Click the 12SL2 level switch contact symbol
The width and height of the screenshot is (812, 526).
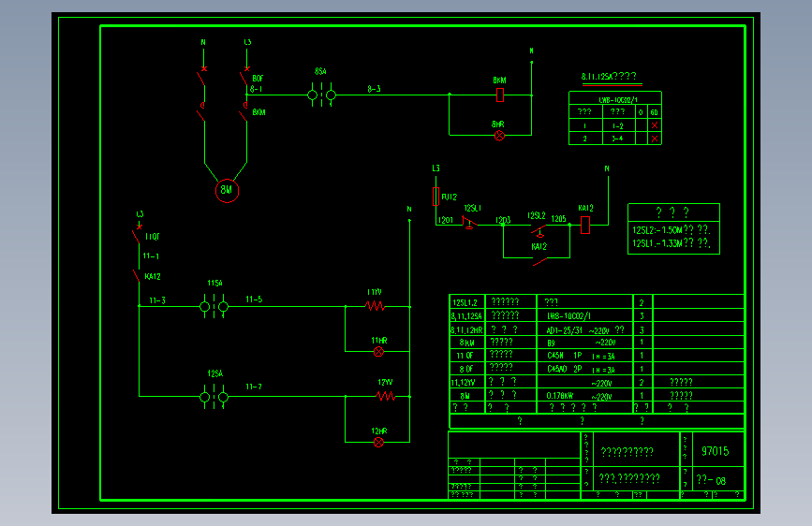(x=539, y=230)
